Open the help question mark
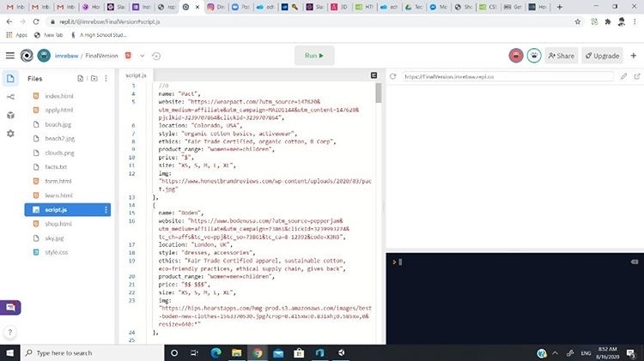Screen dimensions: 644x361 (10, 333)
